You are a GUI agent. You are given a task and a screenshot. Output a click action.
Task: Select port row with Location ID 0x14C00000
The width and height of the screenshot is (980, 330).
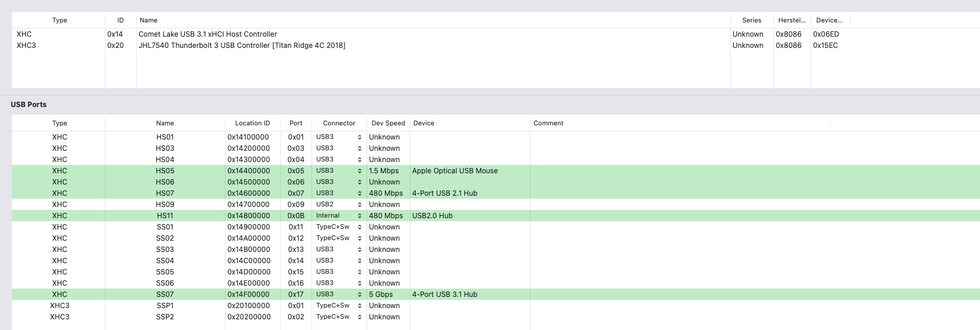[x=249, y=261]
